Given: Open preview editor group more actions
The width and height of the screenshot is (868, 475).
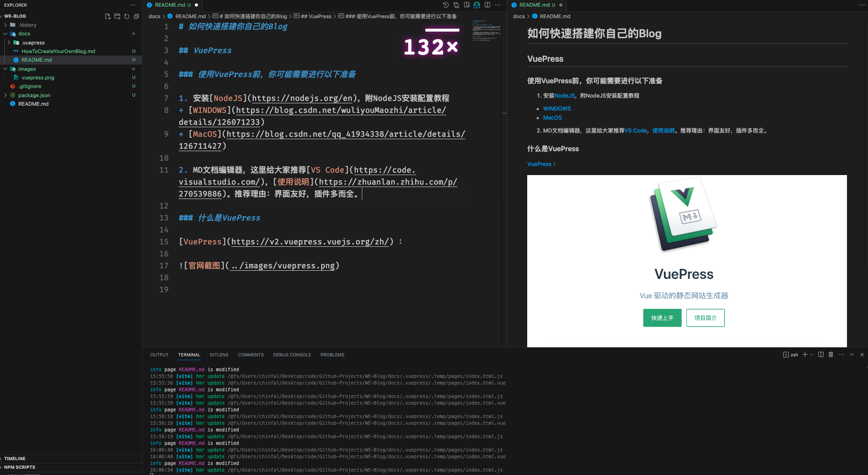Looking at the screenshot, I should click(862, 5).
